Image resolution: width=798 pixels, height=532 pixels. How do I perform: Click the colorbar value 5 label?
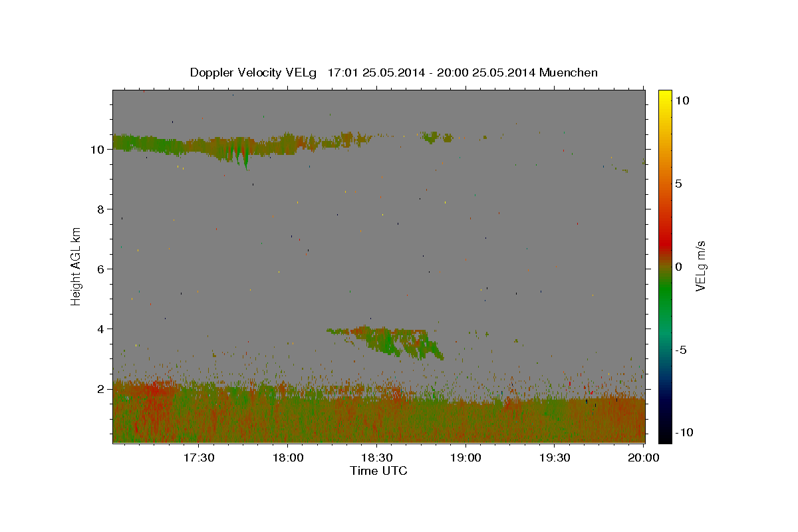[678, 184]
